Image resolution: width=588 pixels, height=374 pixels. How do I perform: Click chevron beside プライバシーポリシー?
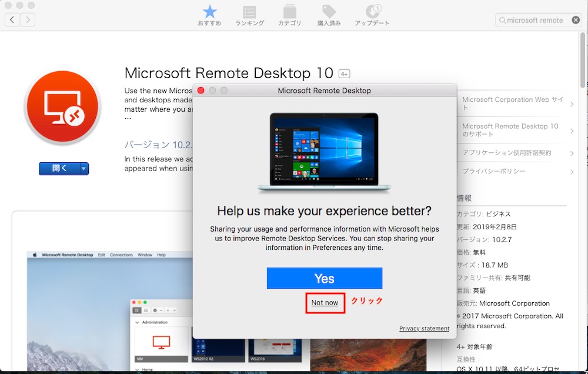(x=572, y=172)
